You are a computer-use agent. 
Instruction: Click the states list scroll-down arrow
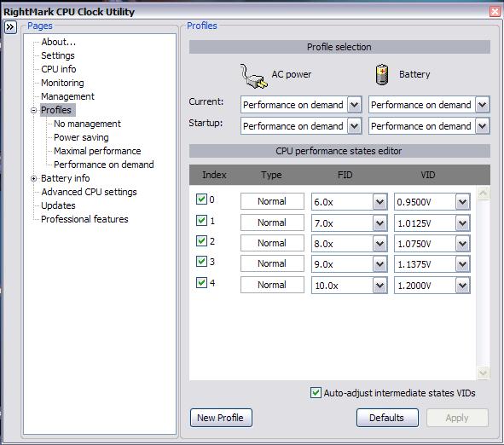(x=483, y=373)
